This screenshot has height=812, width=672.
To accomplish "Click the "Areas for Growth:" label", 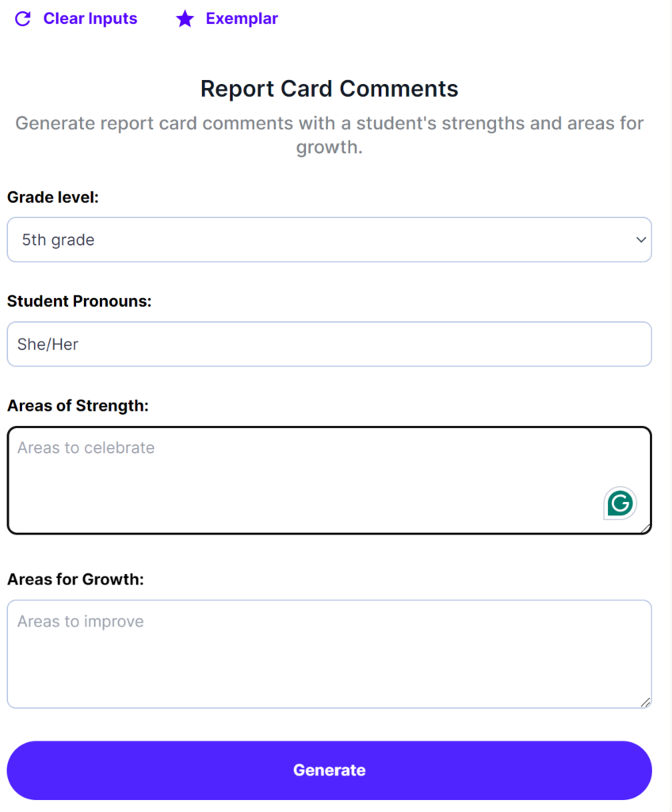I will pos(75,579).
